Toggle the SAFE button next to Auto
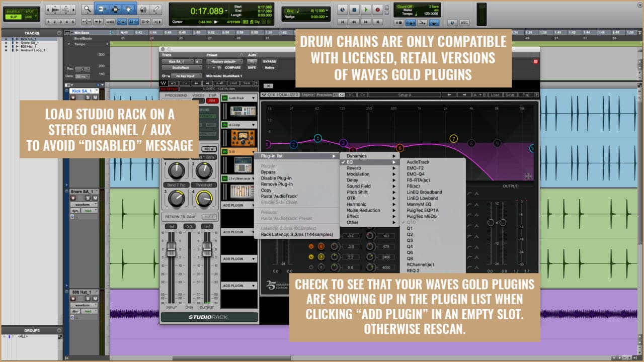Screen dimensions: 644x362 tap(252, 68)
